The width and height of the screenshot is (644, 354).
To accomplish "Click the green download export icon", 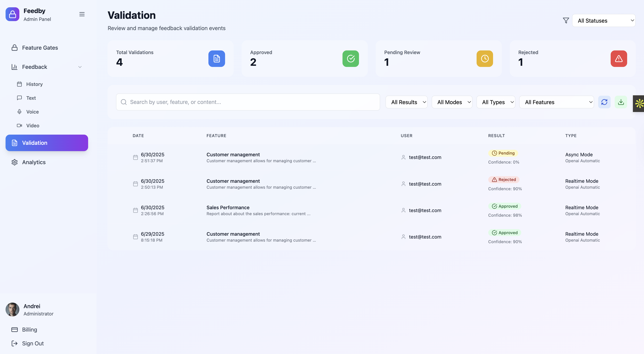I will tap(621, 102).
